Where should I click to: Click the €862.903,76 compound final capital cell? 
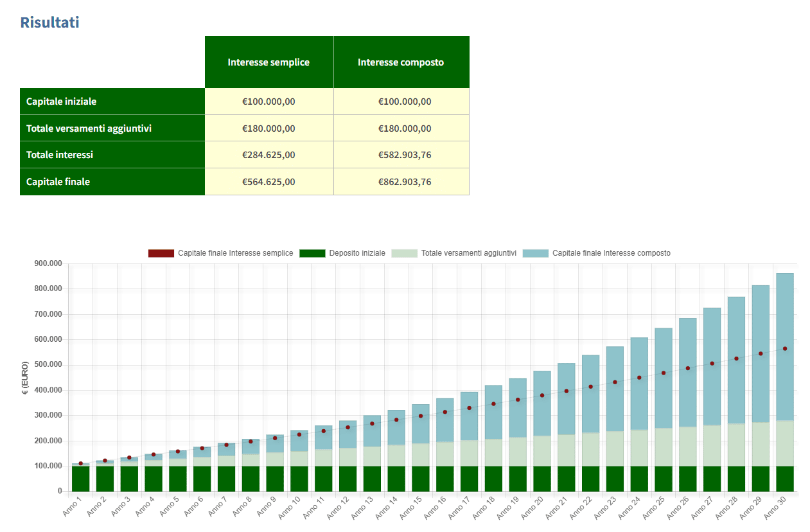404,182
